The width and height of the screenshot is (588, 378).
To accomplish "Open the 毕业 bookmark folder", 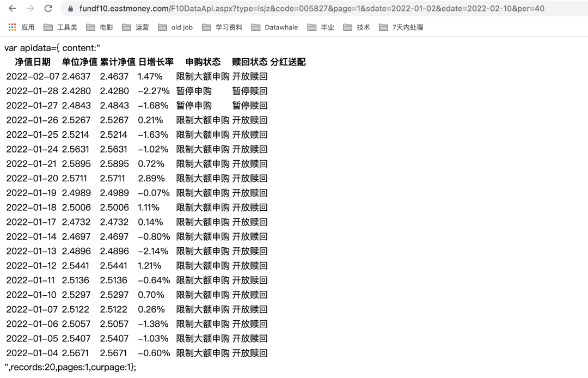I will click(321, 27).
